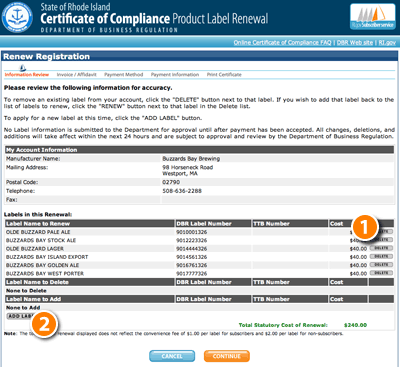This screenshot has width=400, height=367.
Task: Select the Print Certificate step
Action: (x=224, y=75)
